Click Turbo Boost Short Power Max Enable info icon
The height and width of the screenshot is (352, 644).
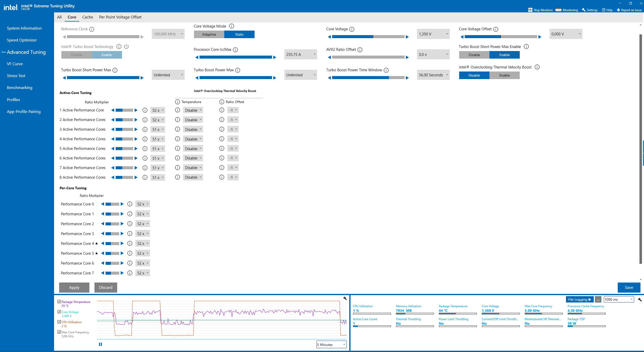coord(526,46)
